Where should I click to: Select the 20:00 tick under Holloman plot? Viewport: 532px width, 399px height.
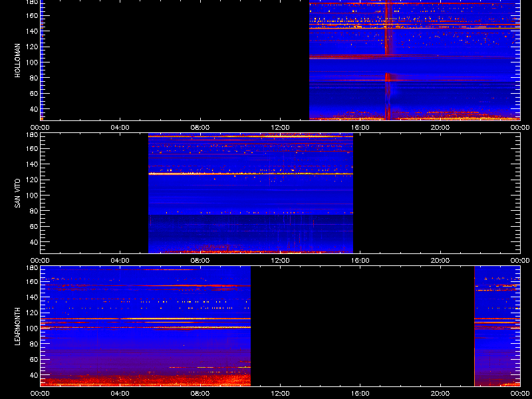[440, 128]
